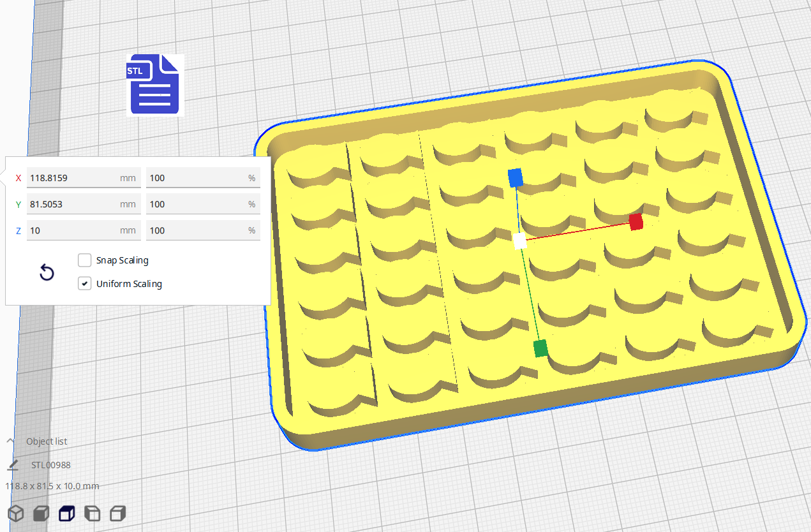Click the highlighted top view cube icon
This screenshot has width=811, height=532.
coord(66,513)
